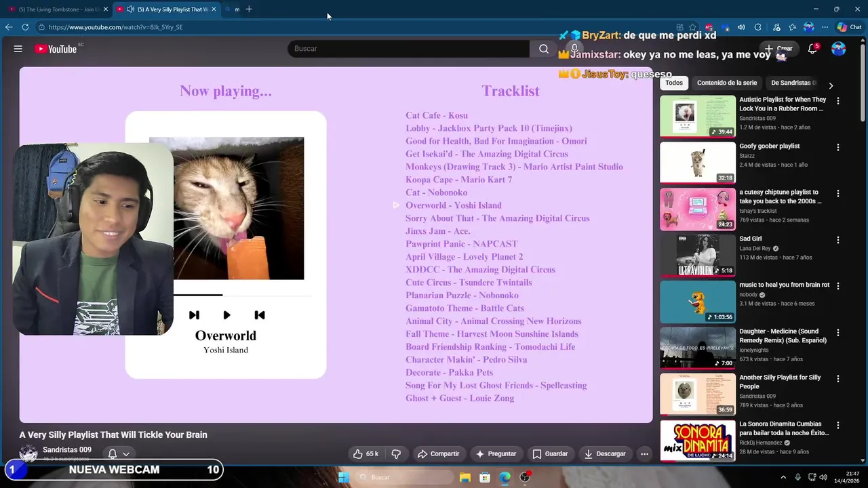
Task: Open YouTube notifications bell
Action: tap(812, 49)
